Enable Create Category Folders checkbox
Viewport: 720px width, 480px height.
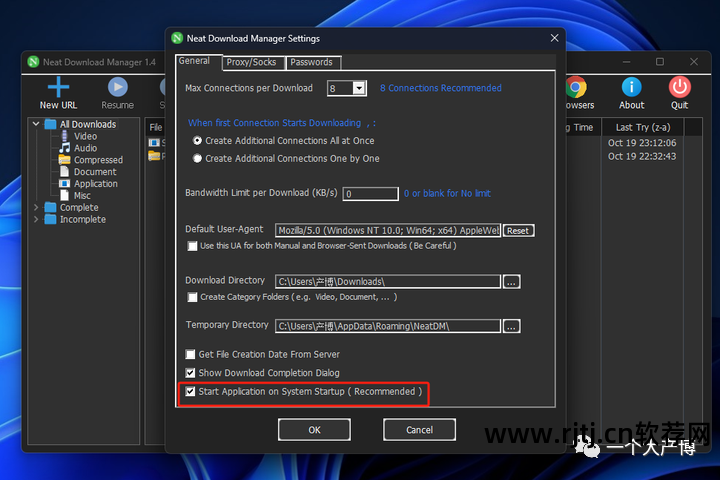coord(192,297)
